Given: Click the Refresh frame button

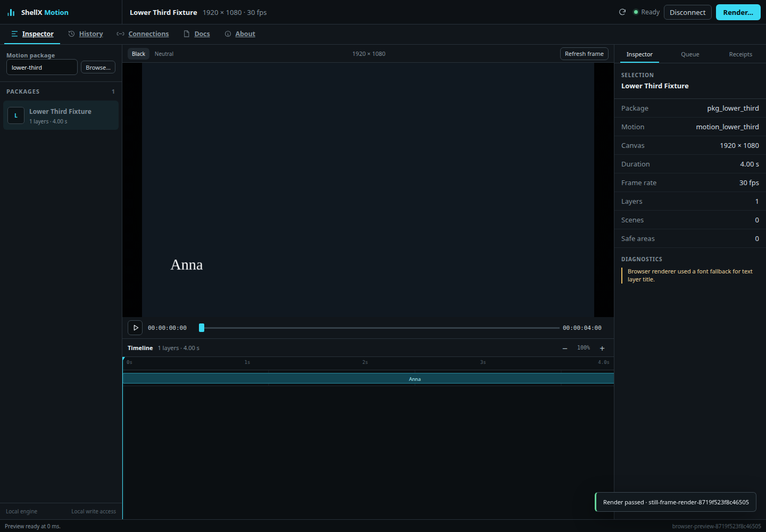Looking at the screenshot, I should click(584, 54).
